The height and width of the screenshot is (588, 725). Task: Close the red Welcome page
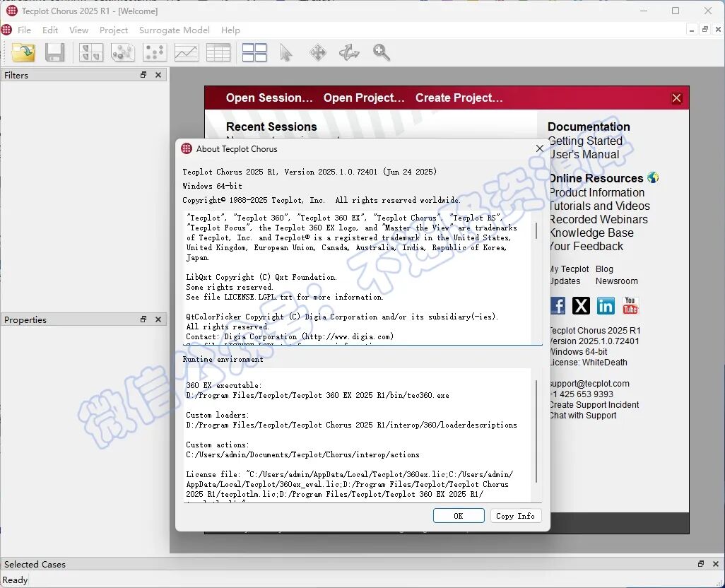[x=676, y=98]
